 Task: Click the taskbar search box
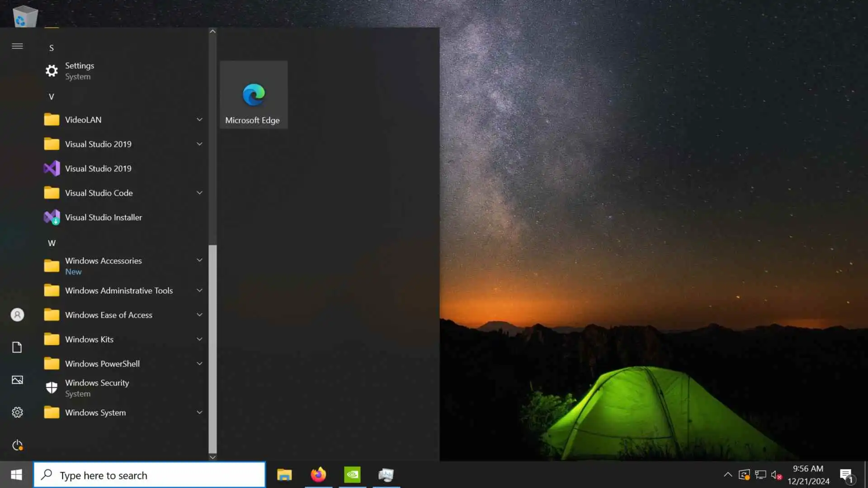pos(149,475)
